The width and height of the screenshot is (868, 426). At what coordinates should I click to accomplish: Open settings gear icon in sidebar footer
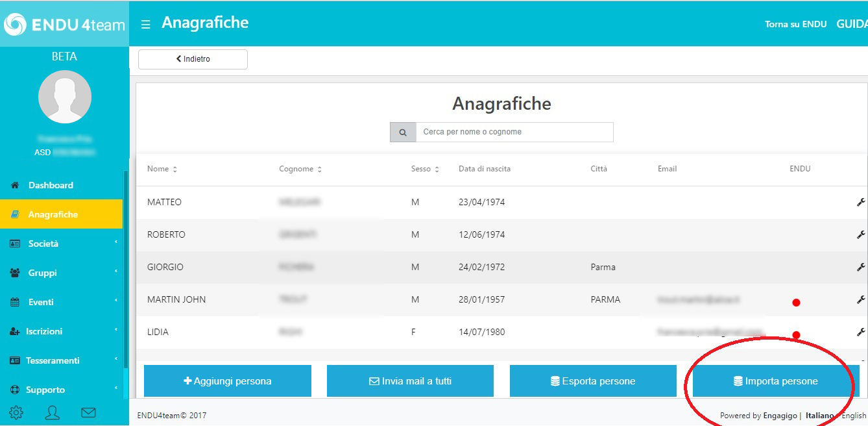click(x=16, y=412)
